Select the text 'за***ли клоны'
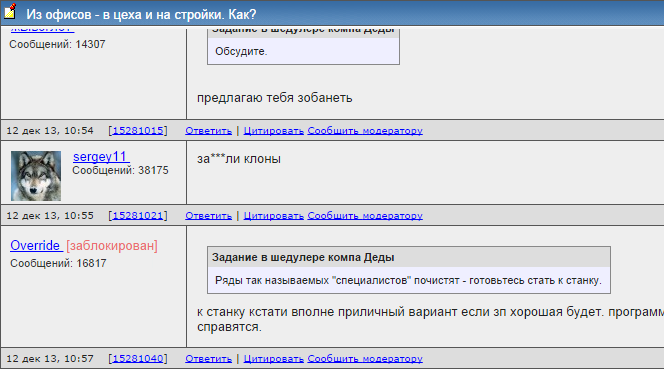The image size is (664, 369). [239, 159]
